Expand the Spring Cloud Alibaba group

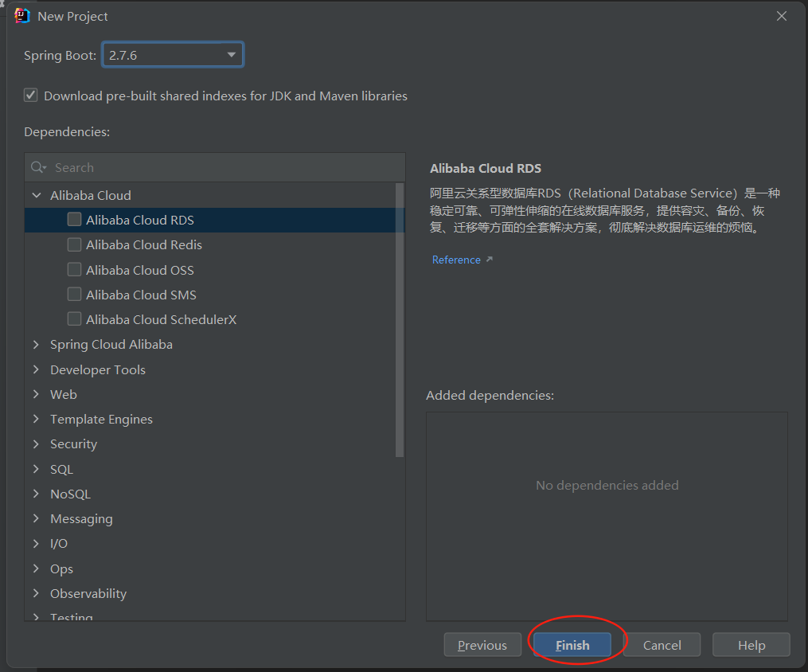click(x=36, y=344)
